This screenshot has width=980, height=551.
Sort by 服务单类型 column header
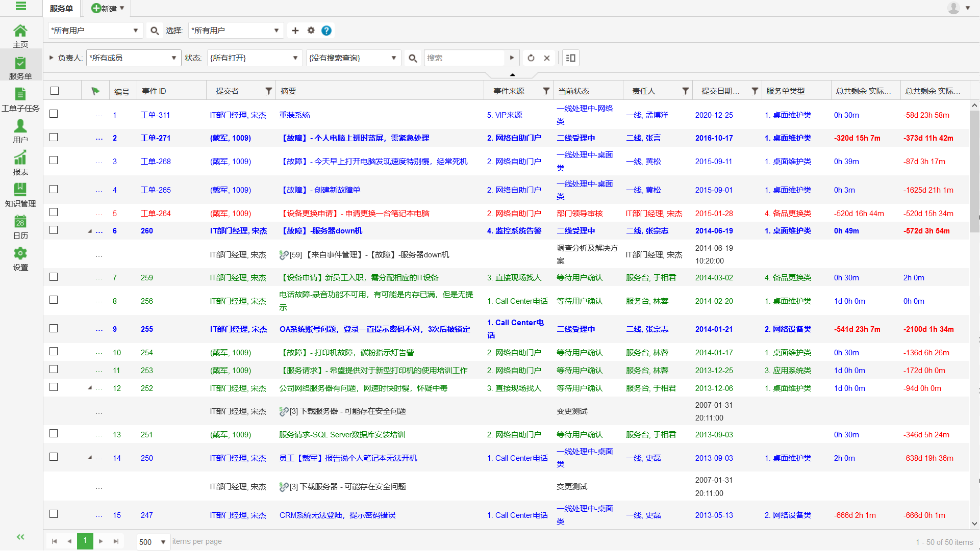tap(785, 91)
